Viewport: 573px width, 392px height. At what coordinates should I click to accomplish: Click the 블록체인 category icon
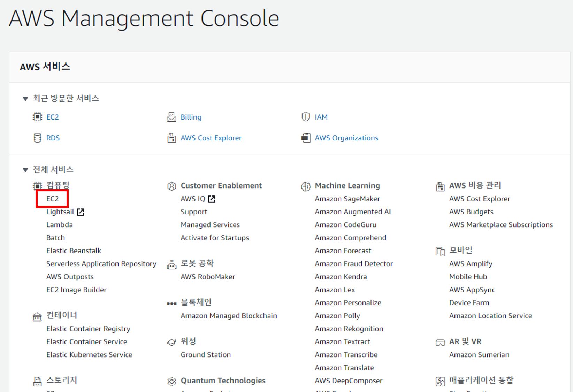tap(171, 303)
